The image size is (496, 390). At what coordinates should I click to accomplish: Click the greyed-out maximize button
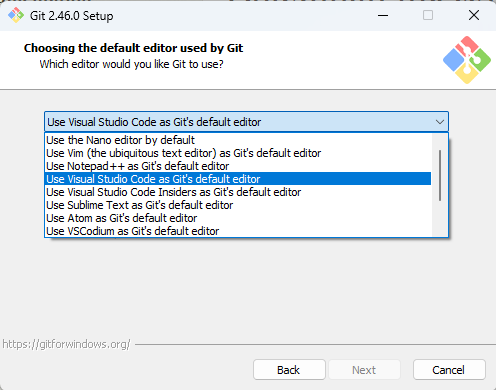(428, 15)
